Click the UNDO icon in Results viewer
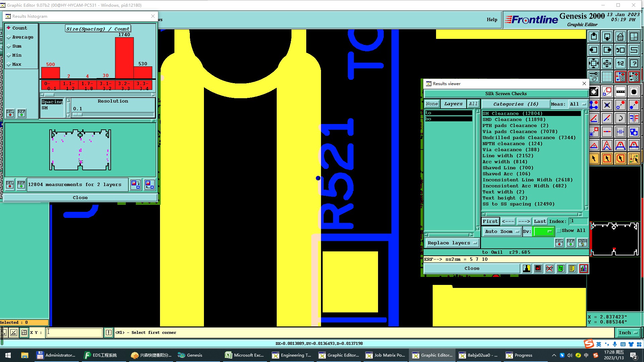 pos(582,243)
